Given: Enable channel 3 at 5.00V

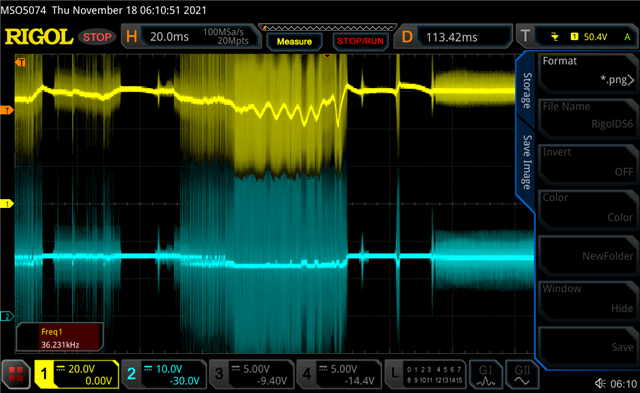Looking at the screenshot, I should pos(251,374).
